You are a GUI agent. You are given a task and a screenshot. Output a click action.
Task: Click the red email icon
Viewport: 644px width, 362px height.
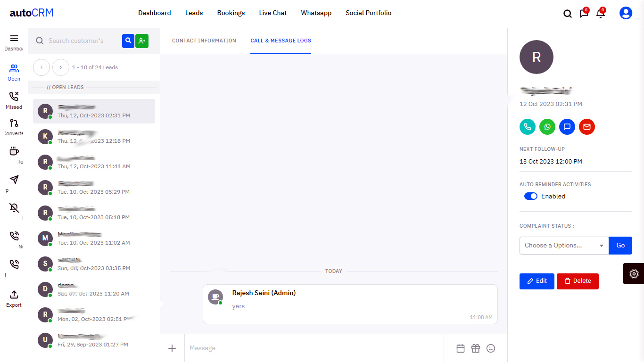pyautogui.click(x=587, y=127)
